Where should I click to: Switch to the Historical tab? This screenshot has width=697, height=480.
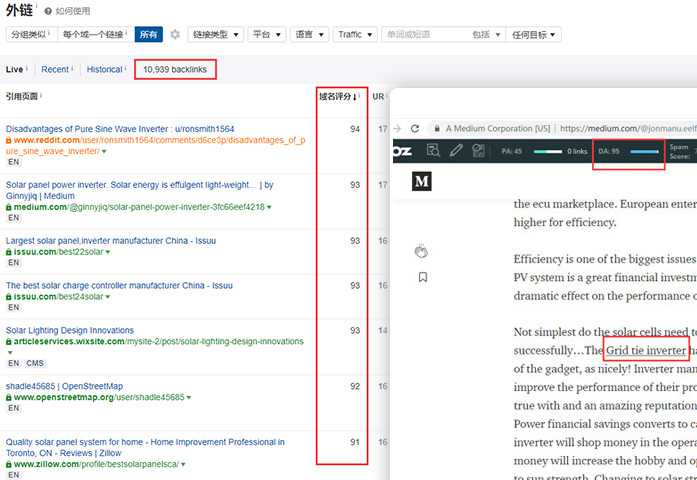(104, 69)
